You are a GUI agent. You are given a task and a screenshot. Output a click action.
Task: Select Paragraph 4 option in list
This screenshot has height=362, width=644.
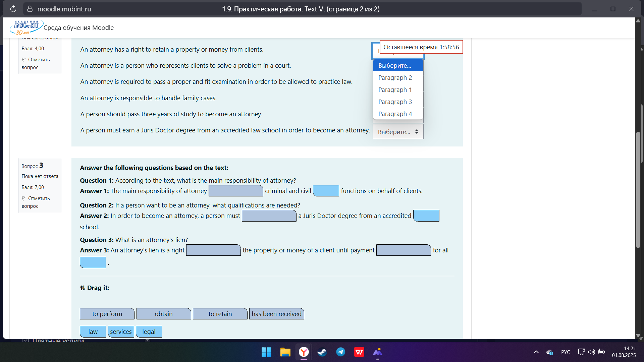pyautogui.click(x=395, y=114)
